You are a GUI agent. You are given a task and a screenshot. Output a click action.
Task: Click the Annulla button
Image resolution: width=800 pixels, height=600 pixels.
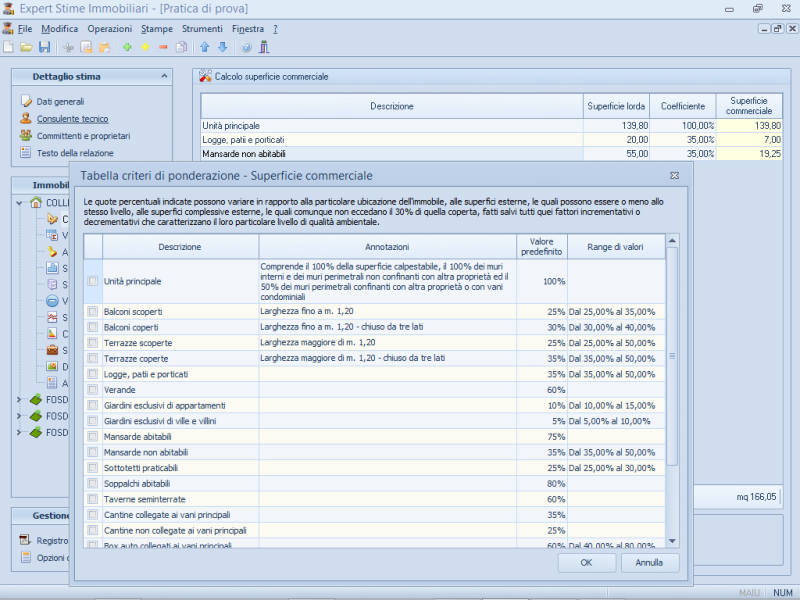(649, 563)
